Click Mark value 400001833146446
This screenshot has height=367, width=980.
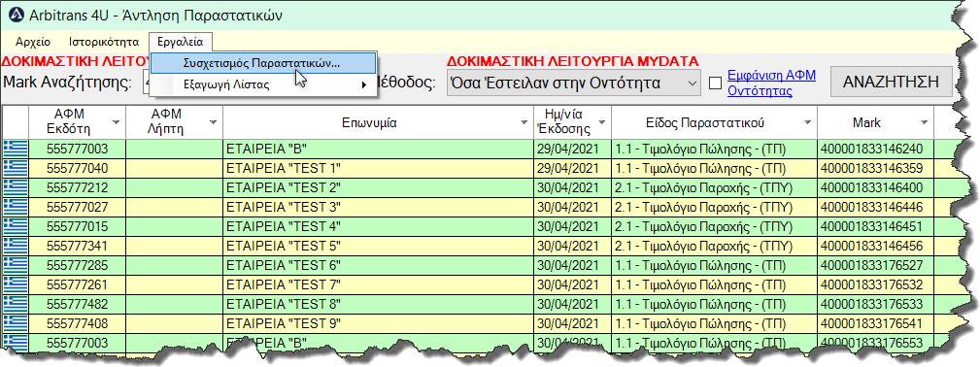tap(875, 208)
